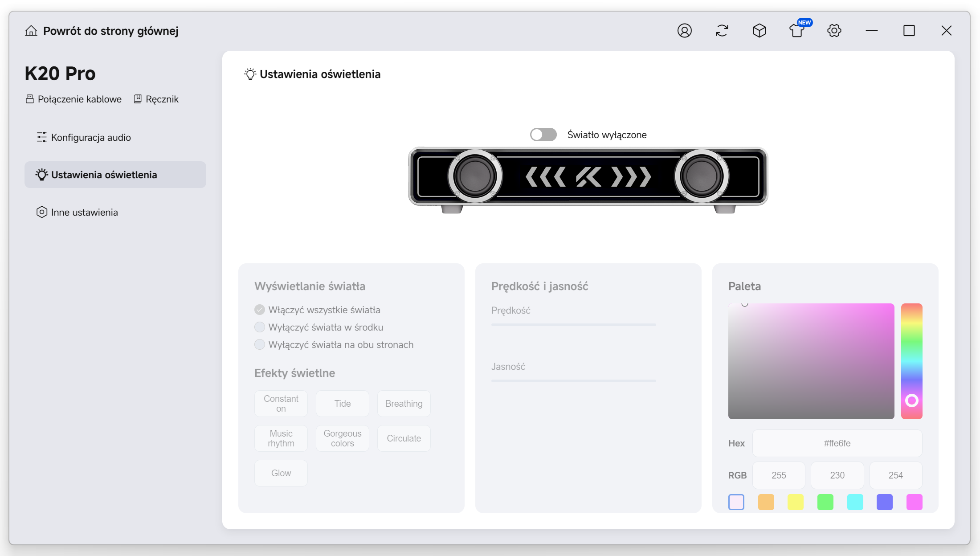Choose the Breathing light effect
980x556 pixels.
[404, 404]
